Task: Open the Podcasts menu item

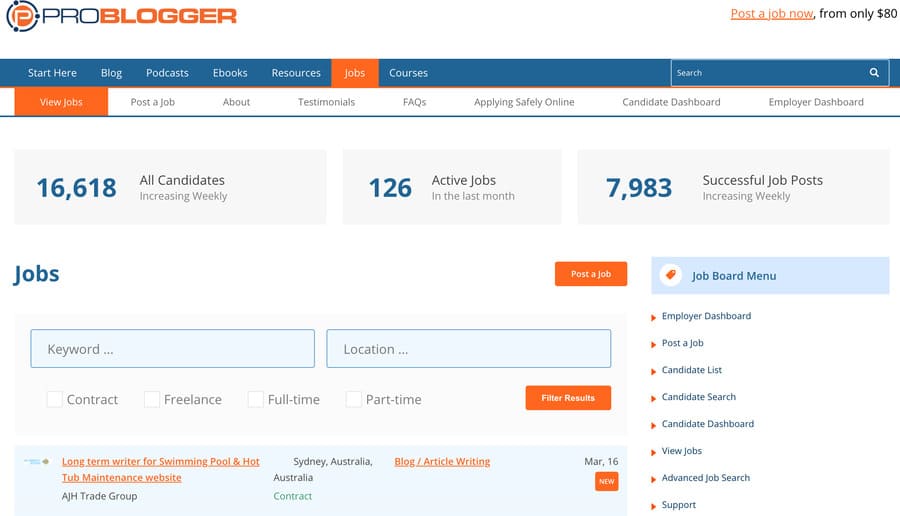Action: [x=167, y=73]
